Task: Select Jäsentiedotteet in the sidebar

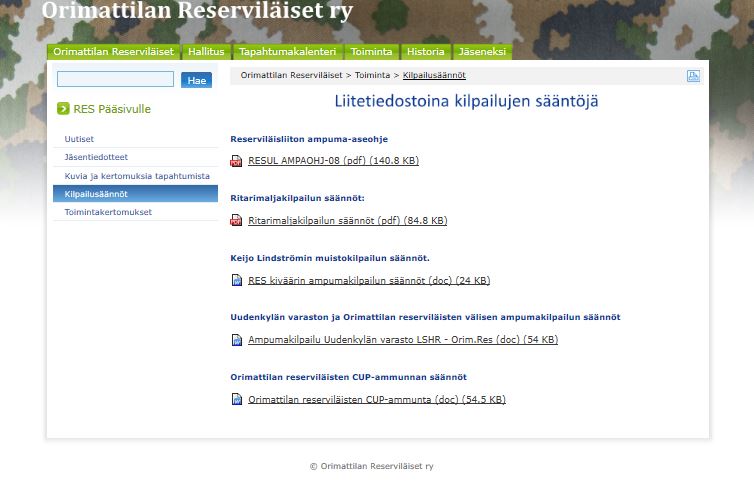Action: [x=96, y=157]
